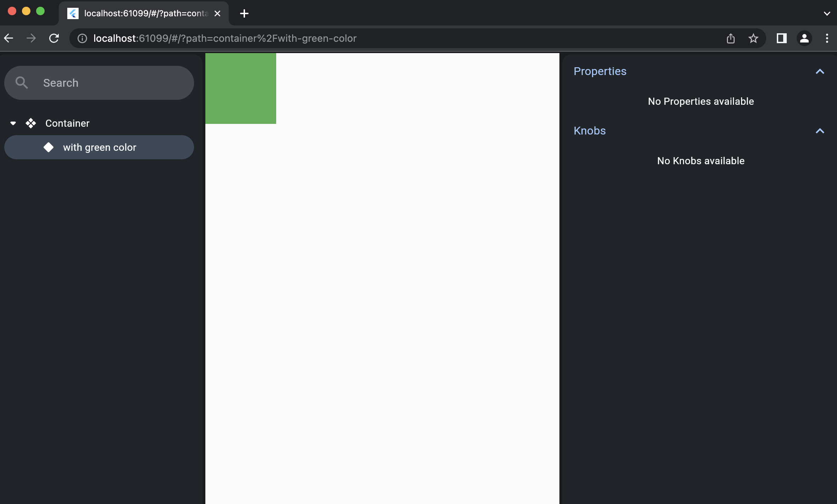
Task: Bookmark page with star icon
Action: click(x=753, y=38)
